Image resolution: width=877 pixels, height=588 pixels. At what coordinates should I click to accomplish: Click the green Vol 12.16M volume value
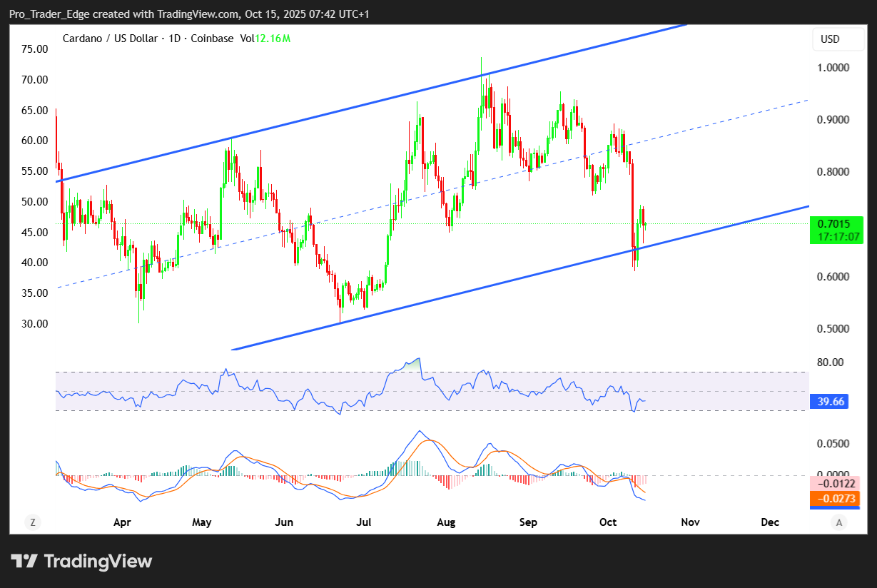pos(275,39)
